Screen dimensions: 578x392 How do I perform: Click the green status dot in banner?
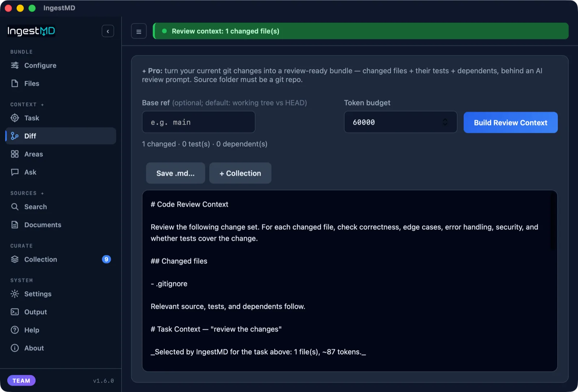point(164,31)
